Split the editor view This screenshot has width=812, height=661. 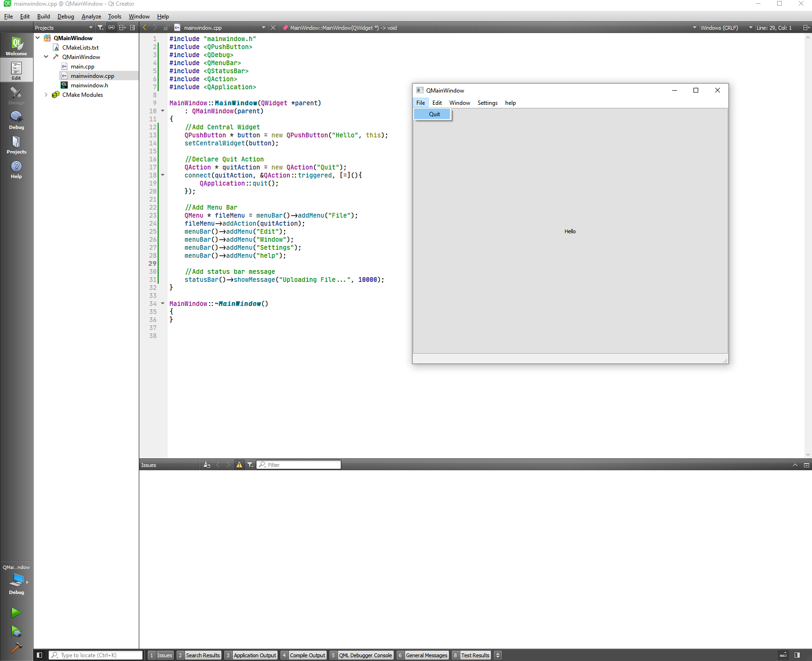[806, 28]
